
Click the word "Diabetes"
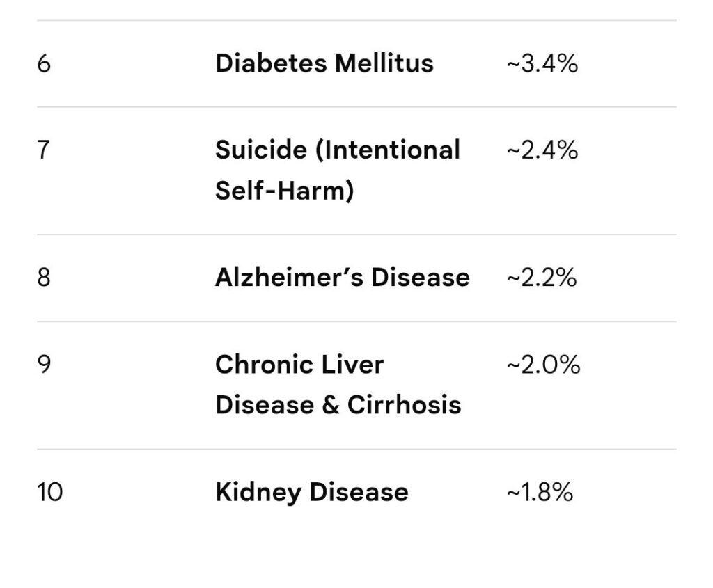[x=271, y=64]
